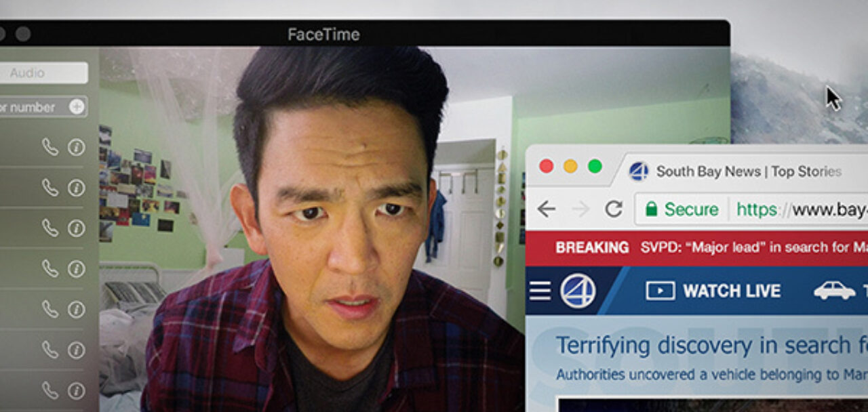The width and height of the screenshot is (868, 412).
Task: Show info for the second FaceTime row
Action: point(76,188)
